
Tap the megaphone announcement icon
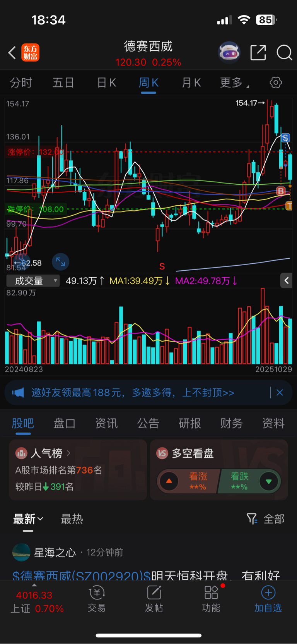pyautogui.click(x=18, y=393)
